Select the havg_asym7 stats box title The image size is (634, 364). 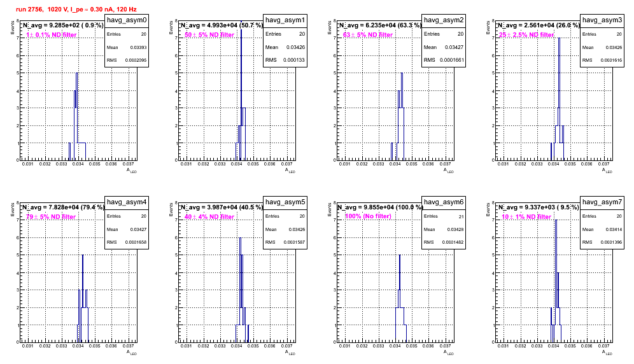pos(602,202)
